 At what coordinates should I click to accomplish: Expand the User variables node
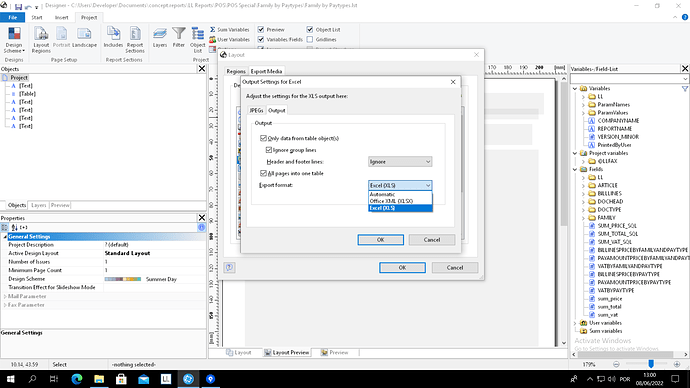point(575,323)
